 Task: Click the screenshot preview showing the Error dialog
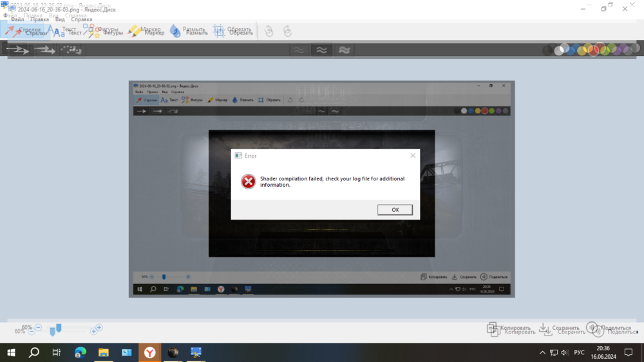click(321, 189)
